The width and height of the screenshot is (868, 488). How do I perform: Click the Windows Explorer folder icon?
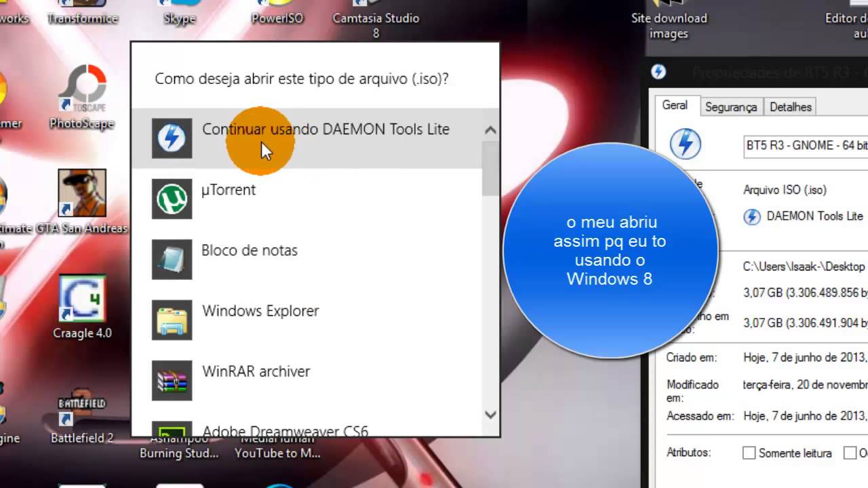pos(172,320)
